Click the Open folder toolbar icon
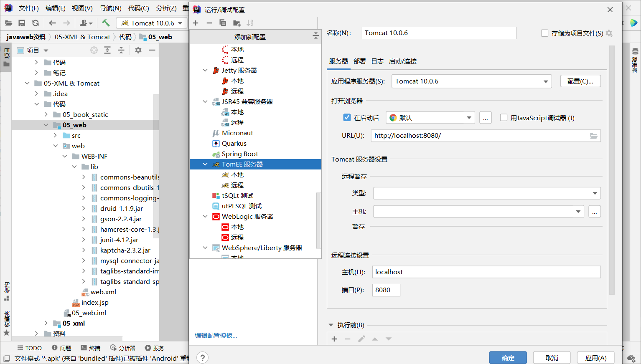641x364 pixels. 8,23
